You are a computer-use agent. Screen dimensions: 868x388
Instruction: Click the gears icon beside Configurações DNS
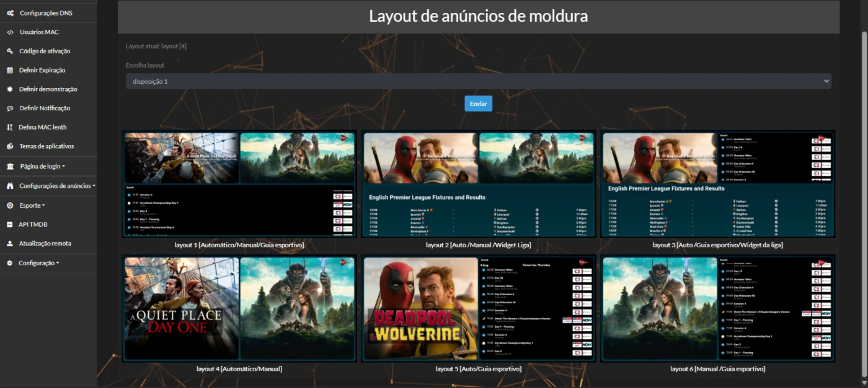[10, 12]
